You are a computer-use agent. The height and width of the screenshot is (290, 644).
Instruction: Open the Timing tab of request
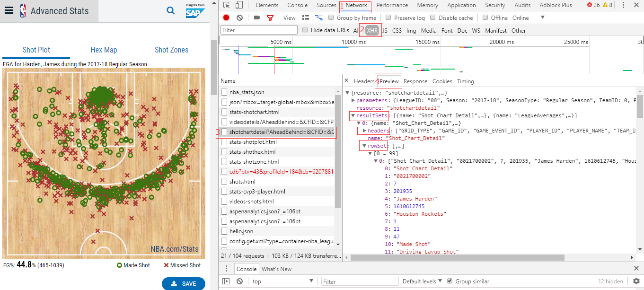point(466,81)
